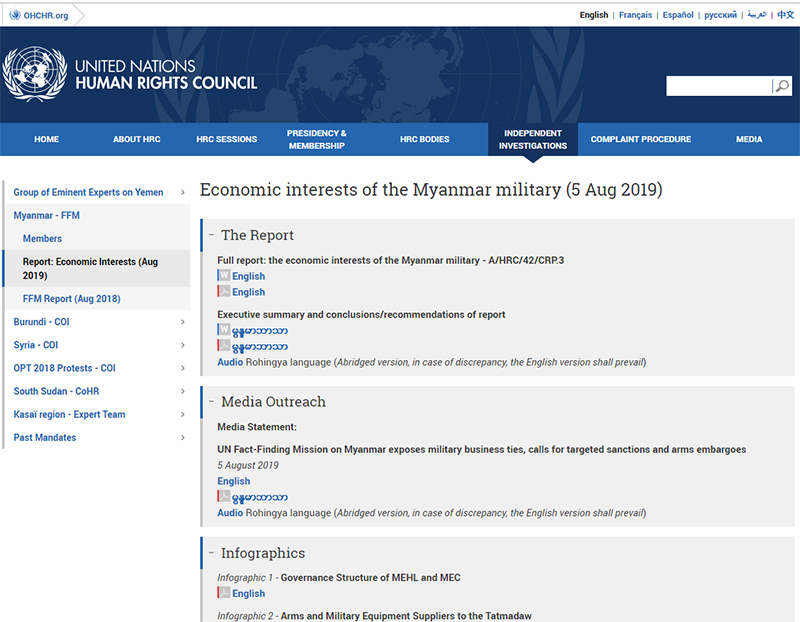Open Syria - COI sidebar link
The width and height of the screenshot is (800, 622).
click(36, 345)
